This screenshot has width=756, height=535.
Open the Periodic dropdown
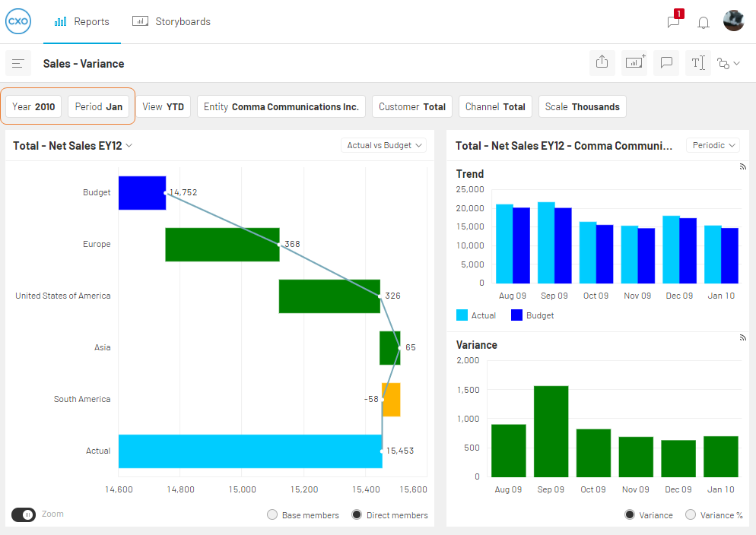point(713,145)
